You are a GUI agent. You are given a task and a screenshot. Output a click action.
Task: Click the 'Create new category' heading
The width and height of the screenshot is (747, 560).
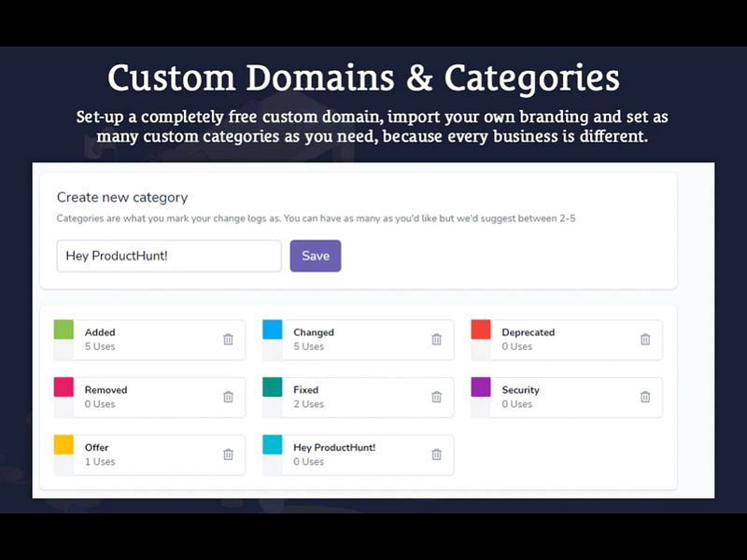[x=122, y=198]
